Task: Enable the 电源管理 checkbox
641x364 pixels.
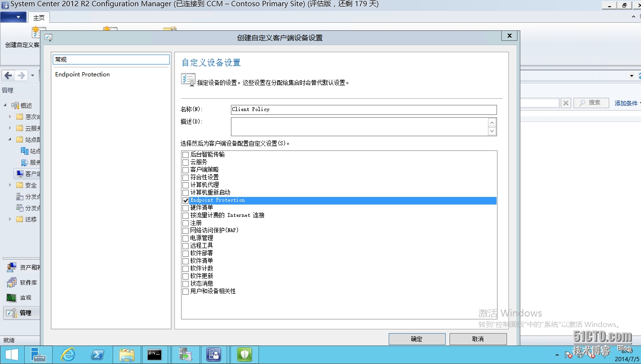Action: click(186, 238)
